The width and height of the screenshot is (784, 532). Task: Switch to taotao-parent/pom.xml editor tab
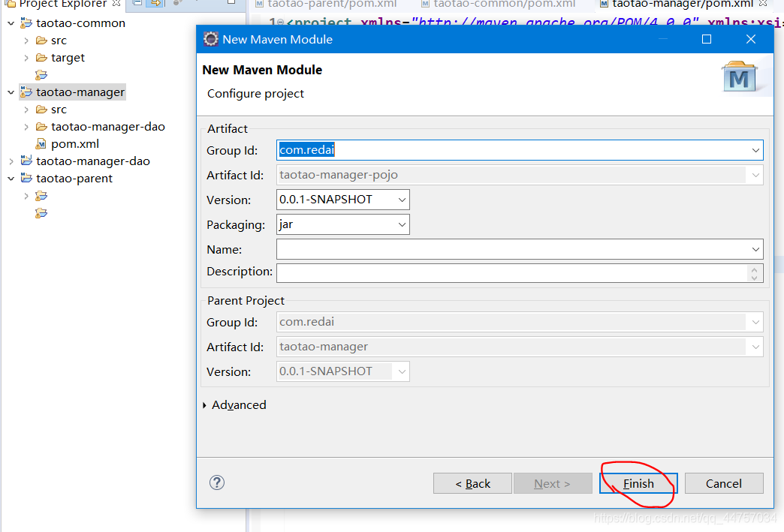pyautogui.click(x=326, y=4)
